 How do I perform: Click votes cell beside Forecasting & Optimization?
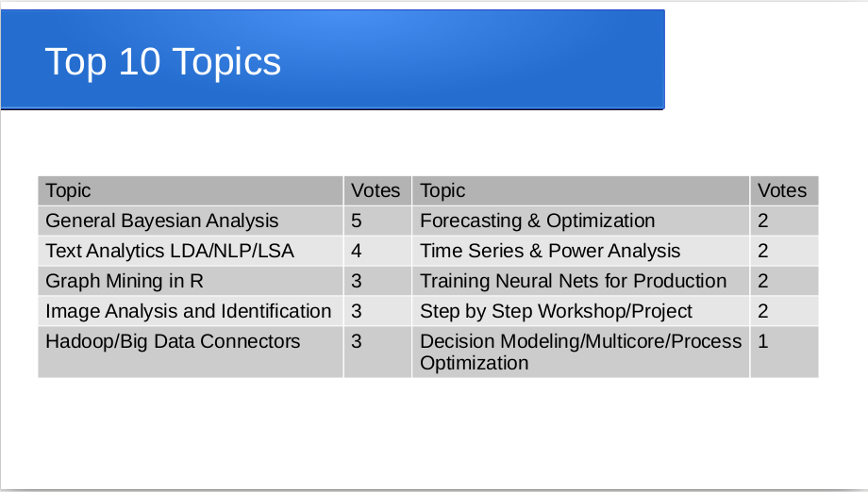coord(784,221)
